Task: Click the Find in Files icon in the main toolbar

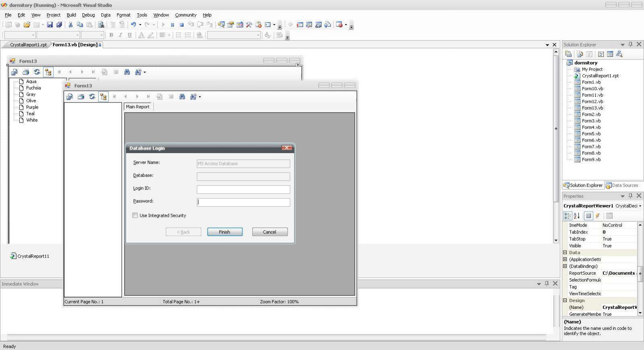Action: click(x=101, y=25)
